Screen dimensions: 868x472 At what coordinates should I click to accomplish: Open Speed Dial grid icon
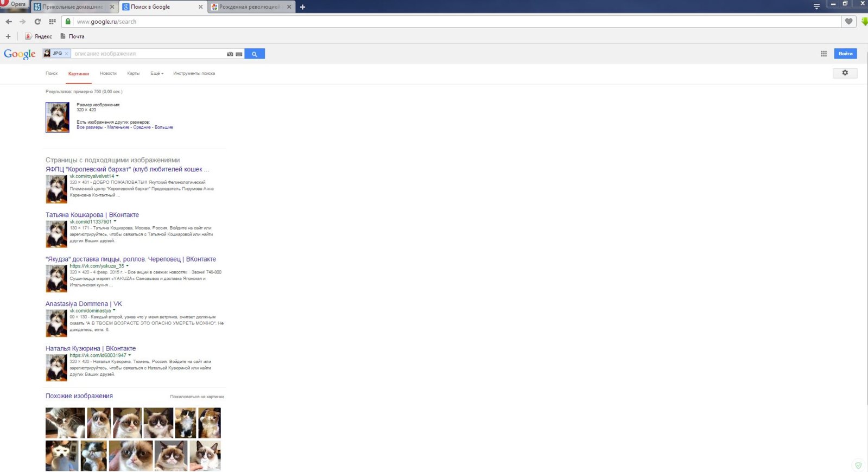(52, 22)
